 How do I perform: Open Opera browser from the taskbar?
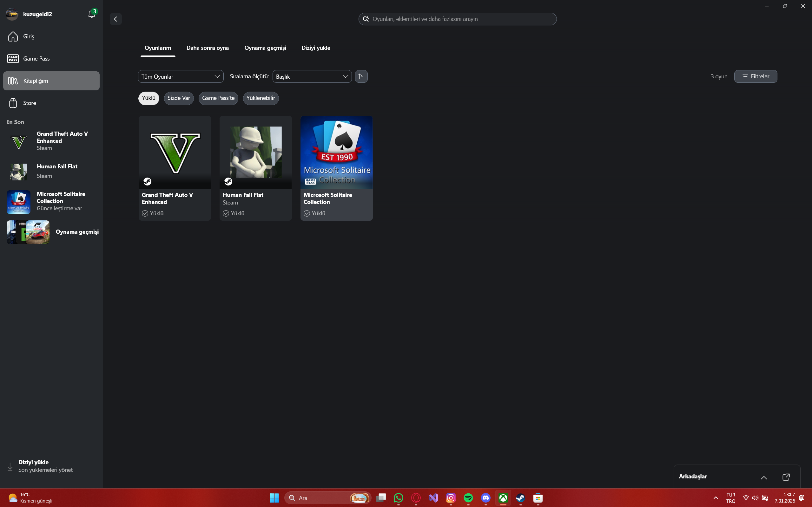click(416, 498)
